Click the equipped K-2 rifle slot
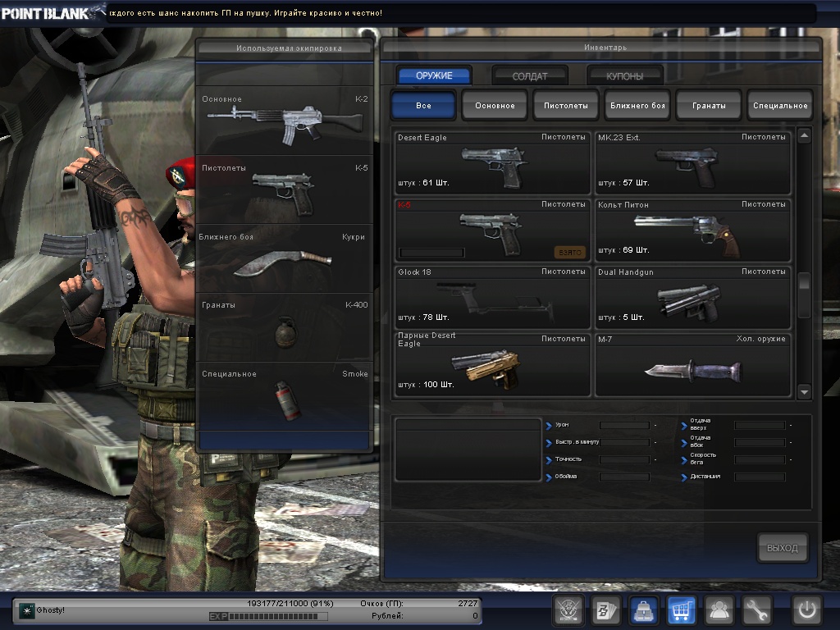840x630 pixels. 285,121
